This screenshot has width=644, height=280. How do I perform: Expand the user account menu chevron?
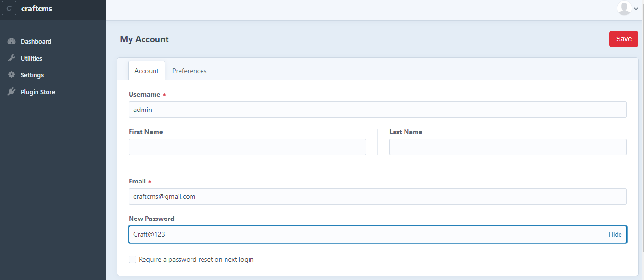[x=636, y=9]
